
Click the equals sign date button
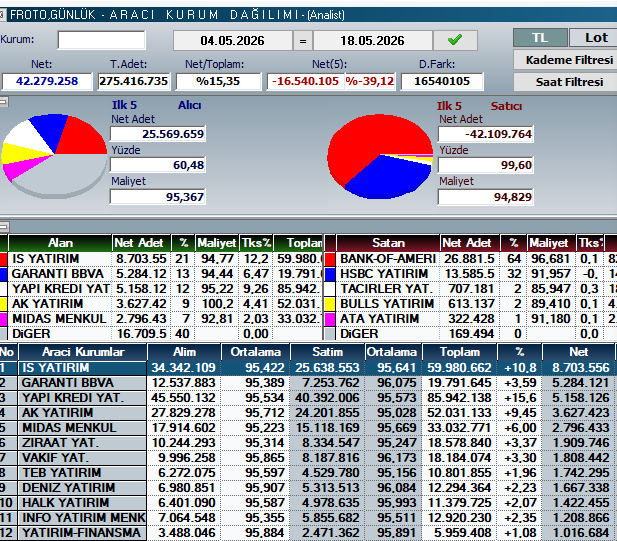(303, 40)
